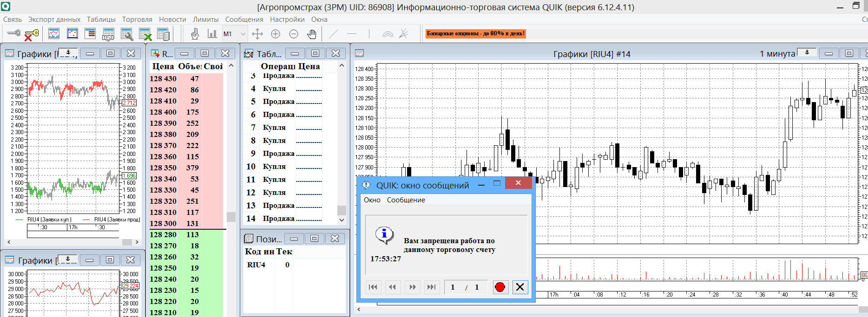Click the anchor button of bottom-left chart
Image resolution: width=868 pixels, height=317 pixels.
pos(68,259)
